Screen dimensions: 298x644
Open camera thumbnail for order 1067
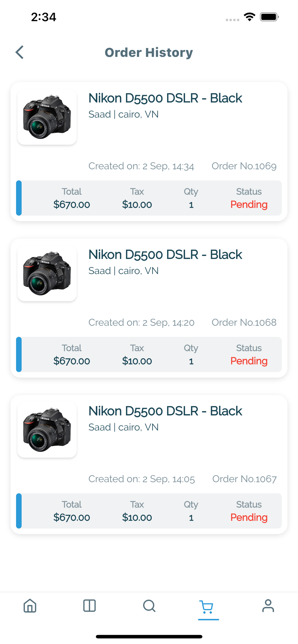pyautogui.click(x=47, y=430)
